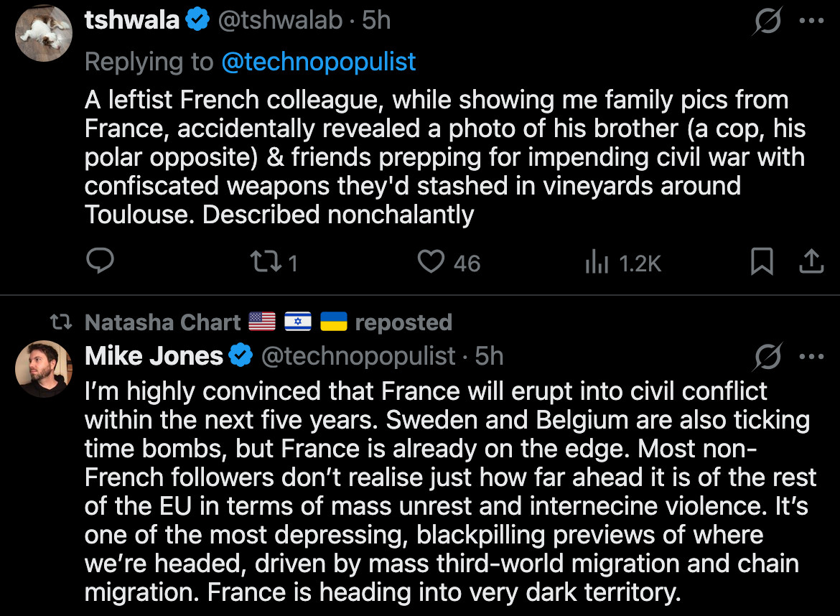Open more options on Mike Jones's tweet
The height and width of the screenshot is (616, 840).
tap(811, 356)
